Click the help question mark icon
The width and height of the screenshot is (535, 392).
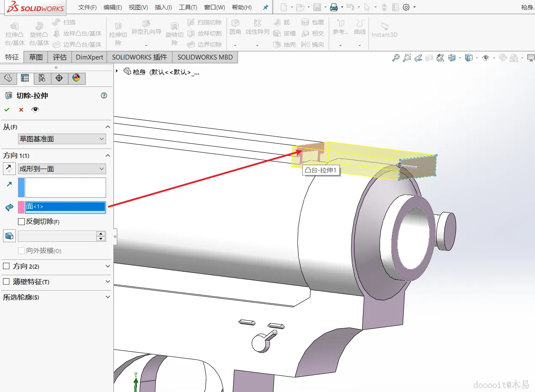pyautogui.click(x=104, y=95)
